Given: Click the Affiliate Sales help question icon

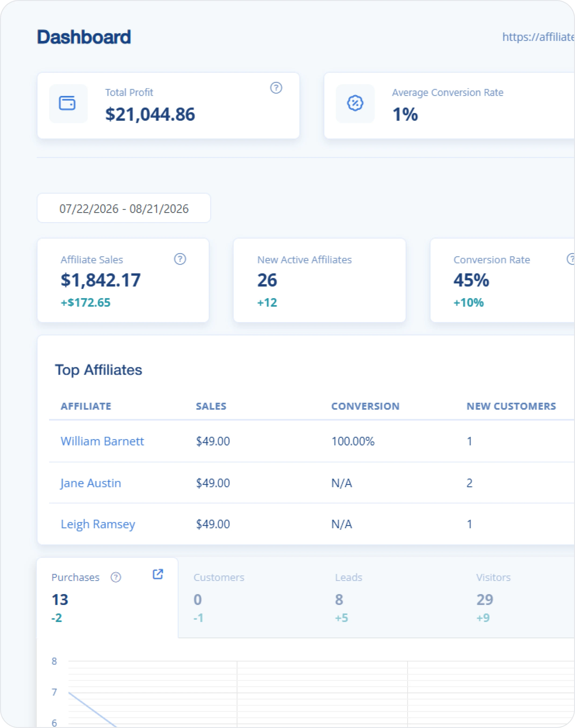Looking at the screenshot, I should (180, 259).
